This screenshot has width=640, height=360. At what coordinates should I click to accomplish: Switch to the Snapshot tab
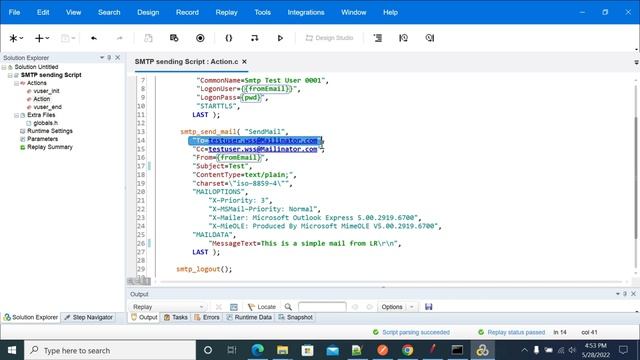[x=296, y=317]
